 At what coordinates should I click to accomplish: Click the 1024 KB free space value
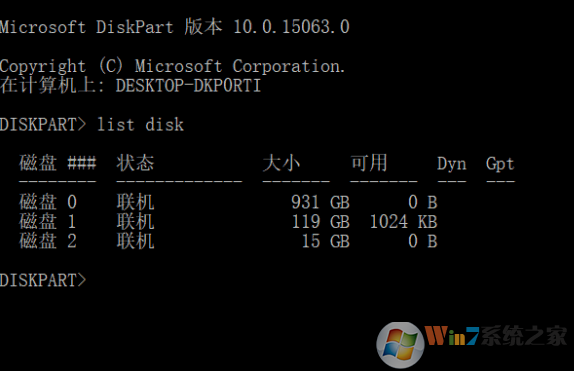pyautogui.click(x=403, y=222)
